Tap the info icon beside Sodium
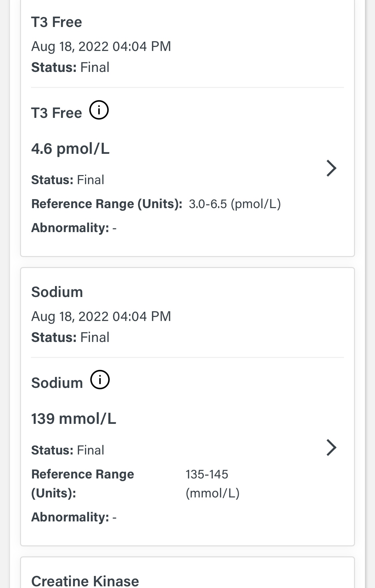375x588 pixels. coord(100,380)
